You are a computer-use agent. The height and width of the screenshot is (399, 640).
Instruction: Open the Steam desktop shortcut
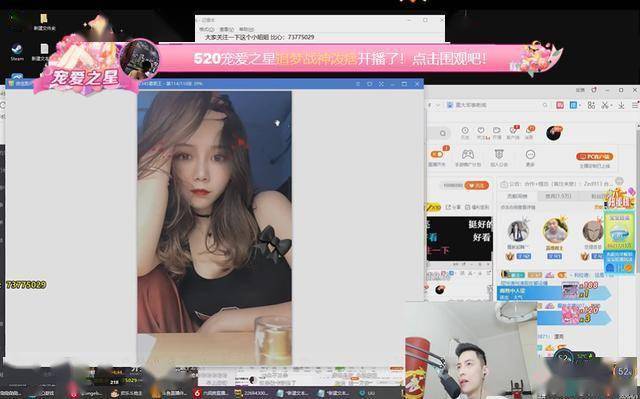click(17, 52)
